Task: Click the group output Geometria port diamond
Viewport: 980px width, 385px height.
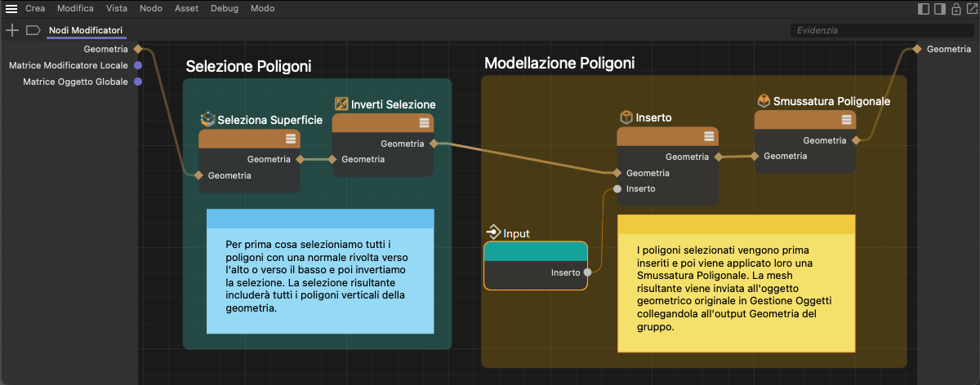Action: click(918, 50)
